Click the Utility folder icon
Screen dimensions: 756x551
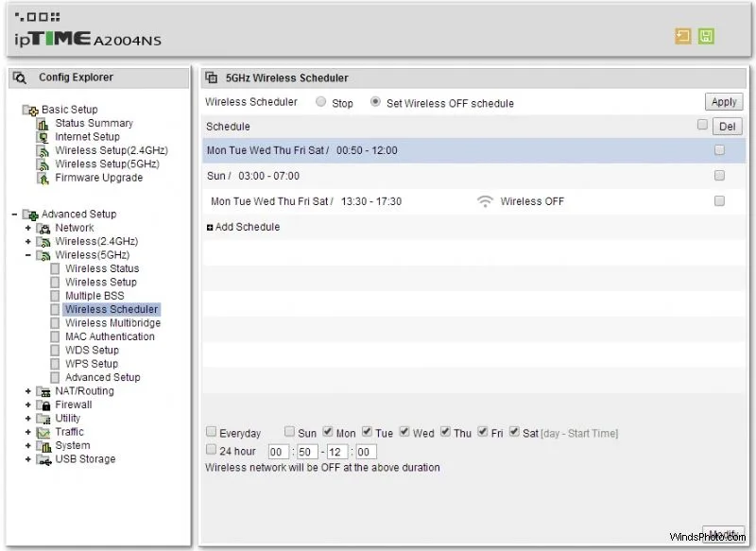click(x=43, y=419)
